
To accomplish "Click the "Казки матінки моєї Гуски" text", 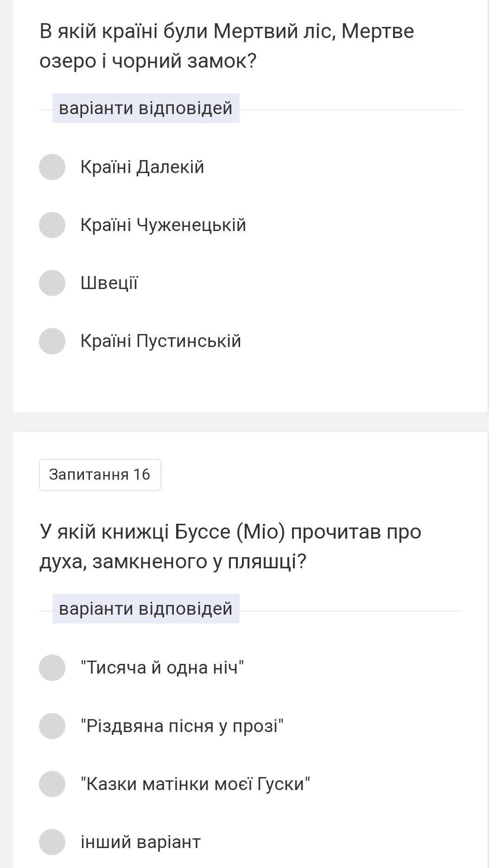I will 195,784.
